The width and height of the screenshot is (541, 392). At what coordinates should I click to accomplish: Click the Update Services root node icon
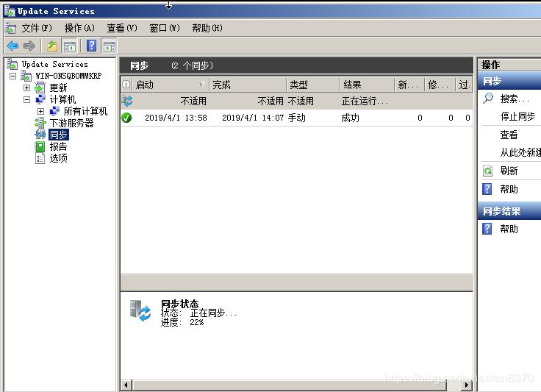[12, 64]
